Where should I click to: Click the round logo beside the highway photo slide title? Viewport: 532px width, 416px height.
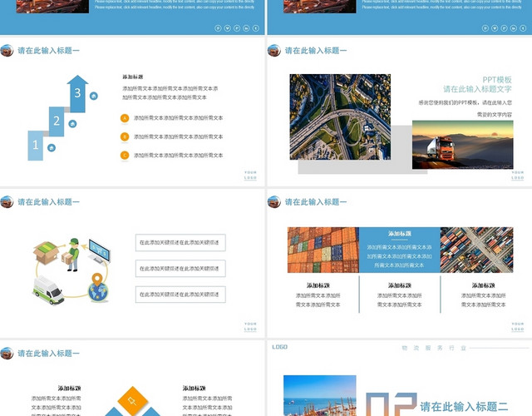(x=274, y=51)
